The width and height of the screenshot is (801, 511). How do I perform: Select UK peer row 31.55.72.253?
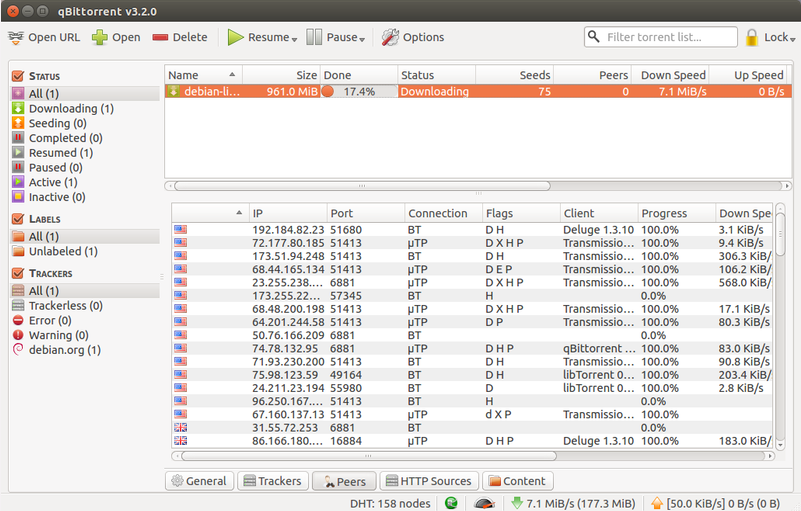[472, 428]
